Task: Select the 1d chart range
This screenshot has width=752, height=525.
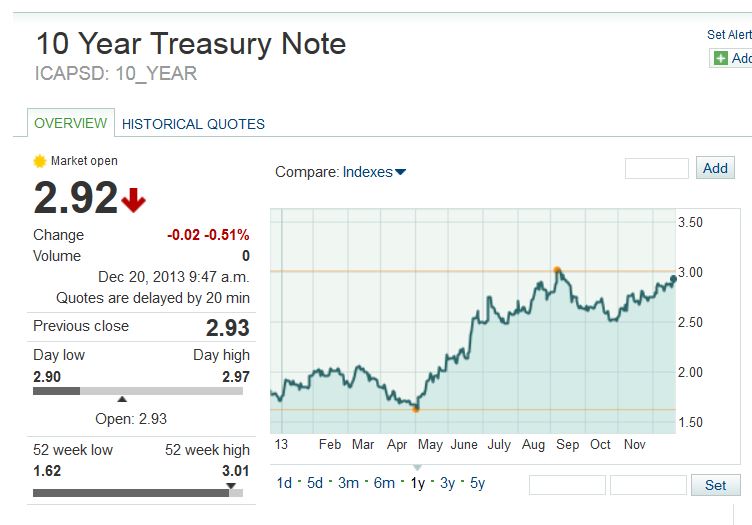Action: coord(284,483)
